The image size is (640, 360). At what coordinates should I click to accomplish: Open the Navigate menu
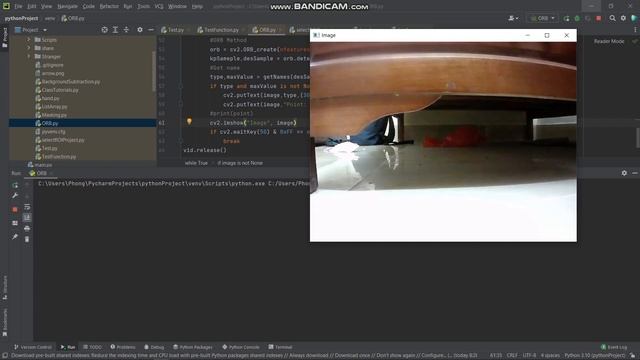click(x=67, y=7)
